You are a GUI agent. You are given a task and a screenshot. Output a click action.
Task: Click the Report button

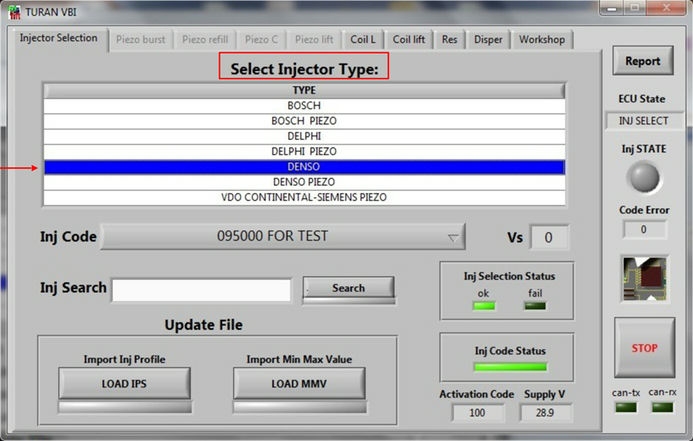tap(642, 61)
